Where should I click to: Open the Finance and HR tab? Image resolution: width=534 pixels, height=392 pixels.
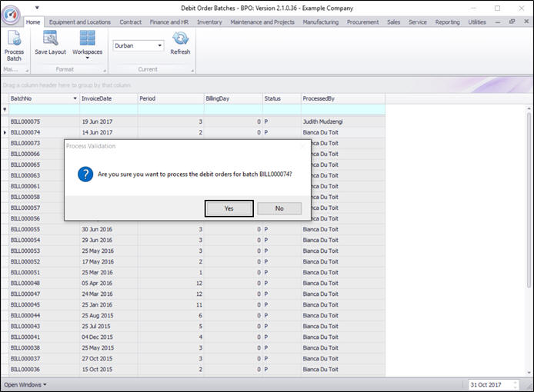coord(169,22)
